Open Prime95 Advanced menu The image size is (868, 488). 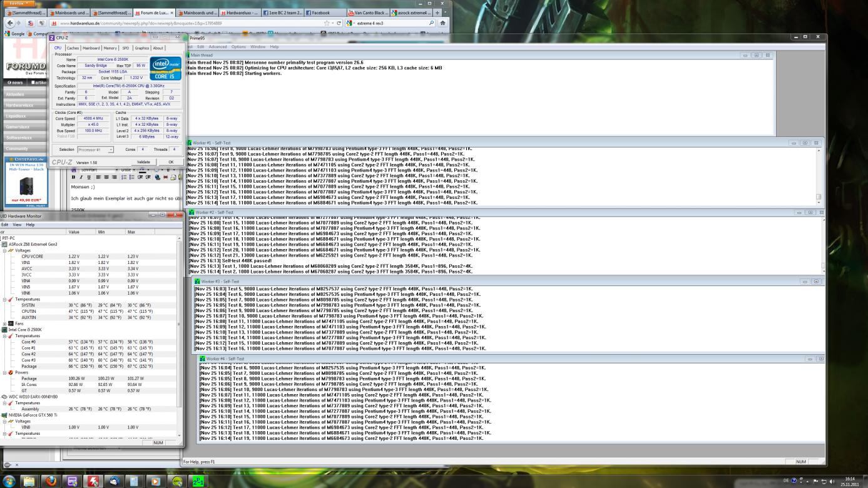pos(218,46)
